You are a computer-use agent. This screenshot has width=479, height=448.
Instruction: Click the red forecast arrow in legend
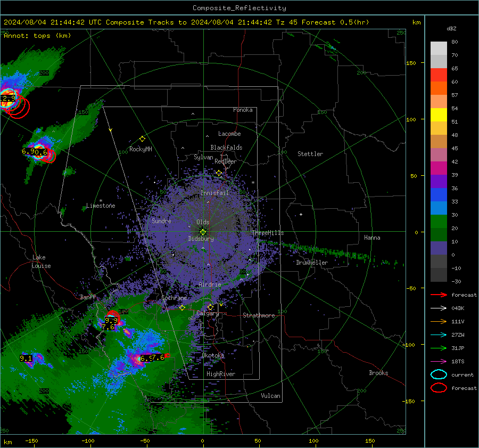[x=439, y=295]
